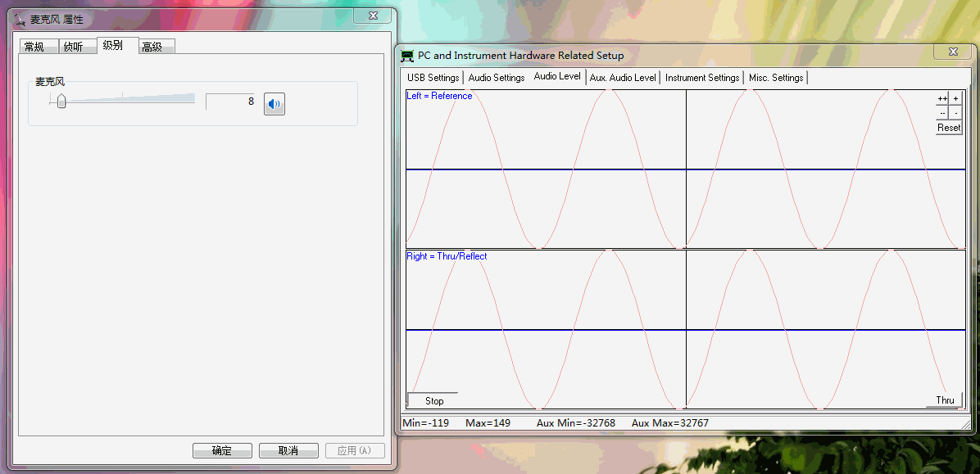This screenshot has width=980, height=474.
Task: Click the Aux Min=-32768 status value
Action: [576, 422]
